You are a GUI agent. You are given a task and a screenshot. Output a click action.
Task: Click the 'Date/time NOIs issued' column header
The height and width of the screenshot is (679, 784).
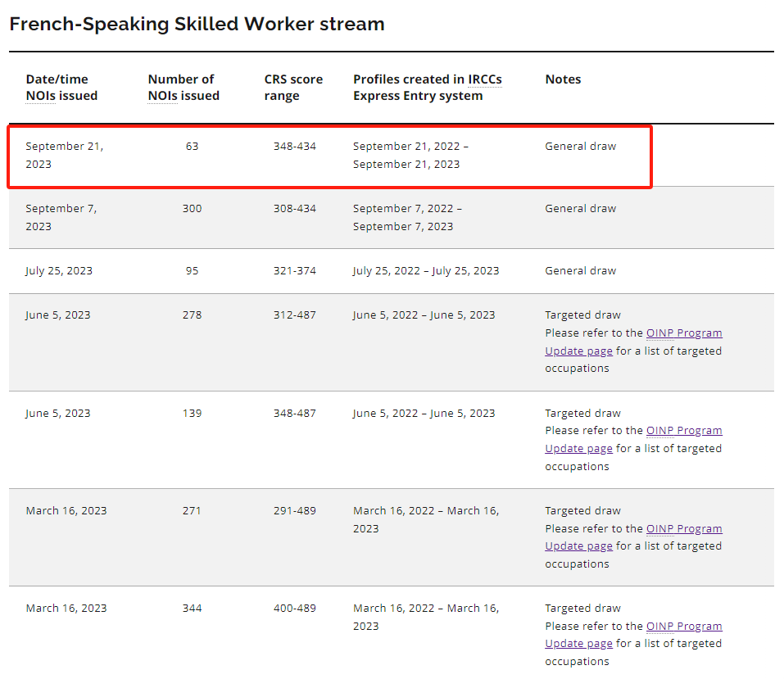click(x=61, y=88)
